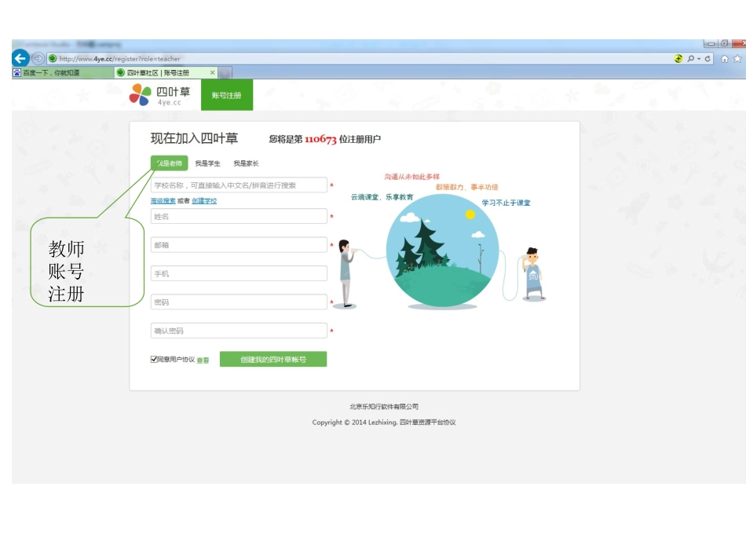Viewport: 746px width, 560px height.
Task: Click the site security icon before the URL
Action: (x=53, y=59)
